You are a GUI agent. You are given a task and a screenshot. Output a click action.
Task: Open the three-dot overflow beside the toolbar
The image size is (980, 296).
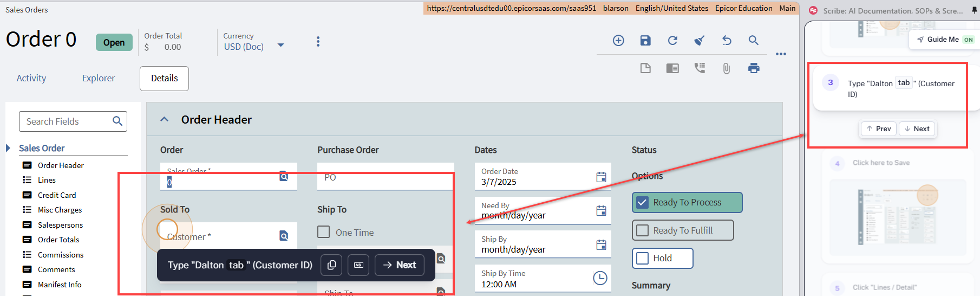(781, 54)
